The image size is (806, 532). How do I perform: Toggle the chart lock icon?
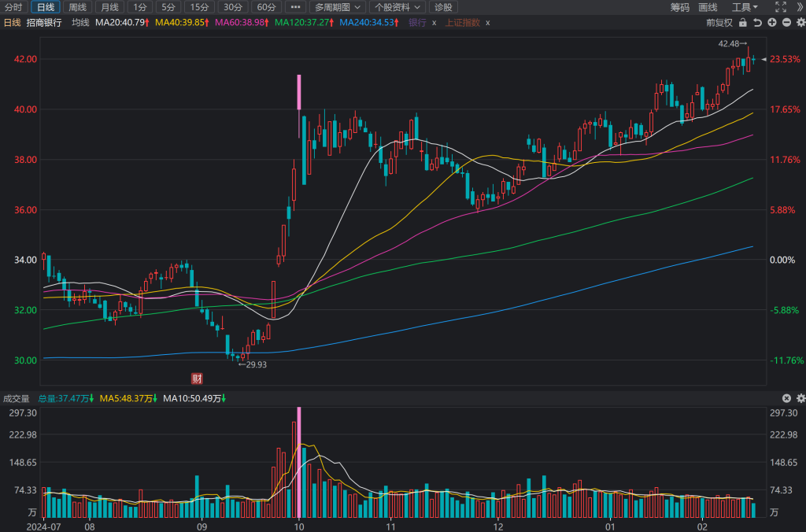pos(743,23)
